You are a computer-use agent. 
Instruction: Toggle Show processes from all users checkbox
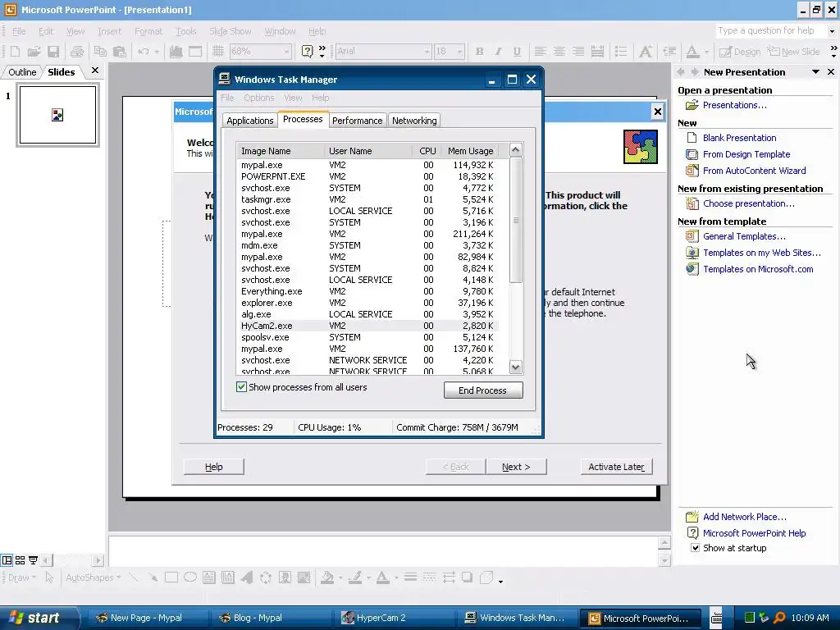(x=242, y=387)
